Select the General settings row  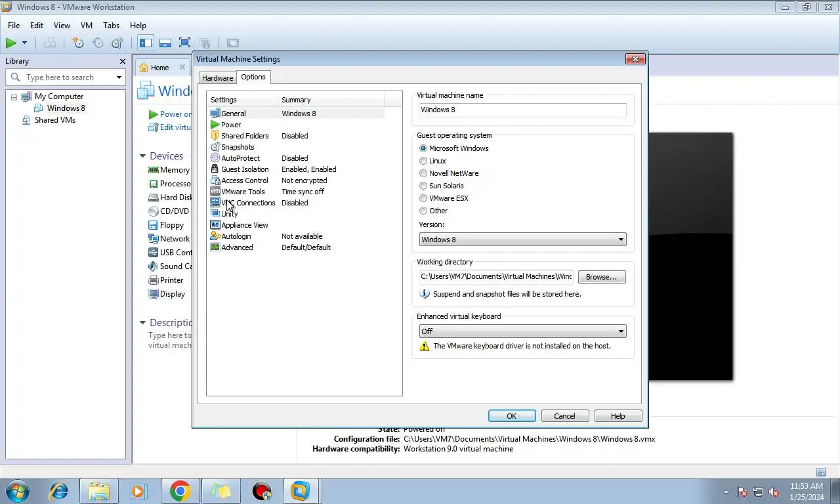tap(297, 114)
